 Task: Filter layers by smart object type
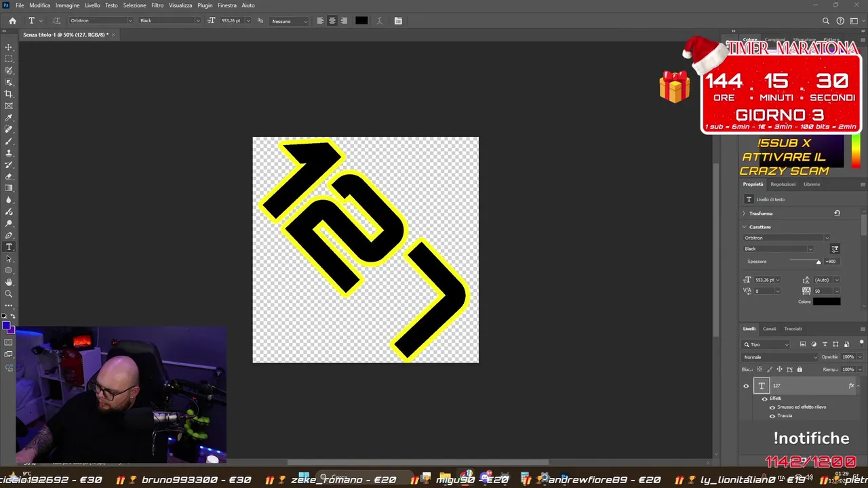(x=846, y=344)
